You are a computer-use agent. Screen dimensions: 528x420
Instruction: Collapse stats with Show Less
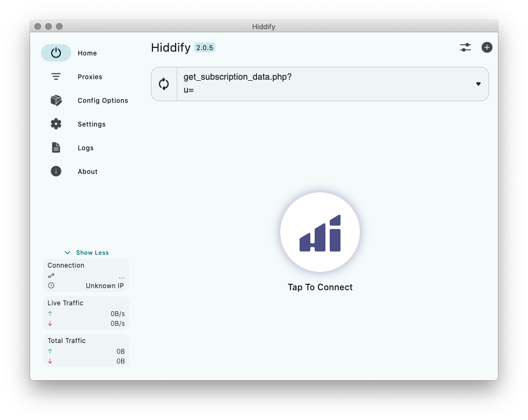[87, 253]
